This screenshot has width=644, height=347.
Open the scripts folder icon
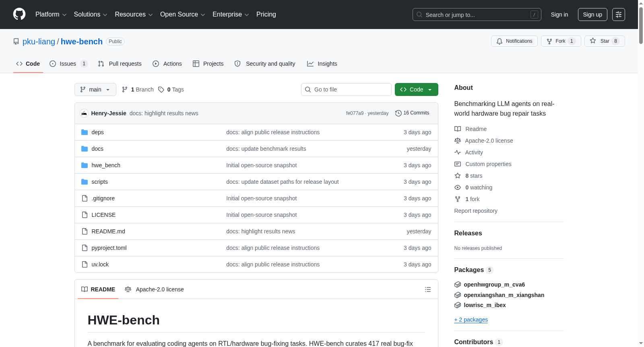pos(85,182)
